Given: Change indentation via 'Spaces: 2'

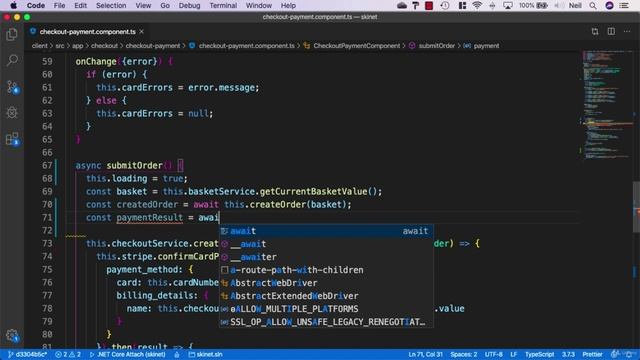Looking at the screenshot, I should [x=464, y=354].
